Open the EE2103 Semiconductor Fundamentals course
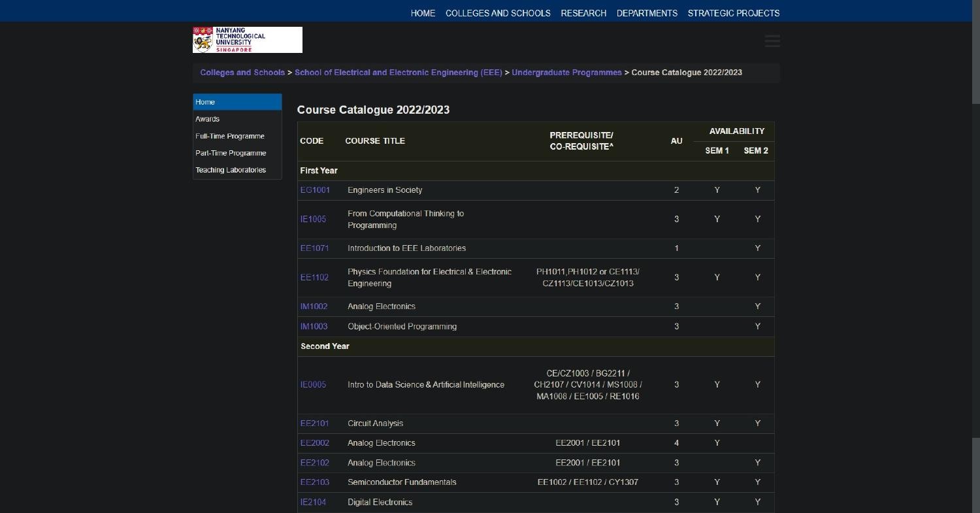 [x=314, y=482]
